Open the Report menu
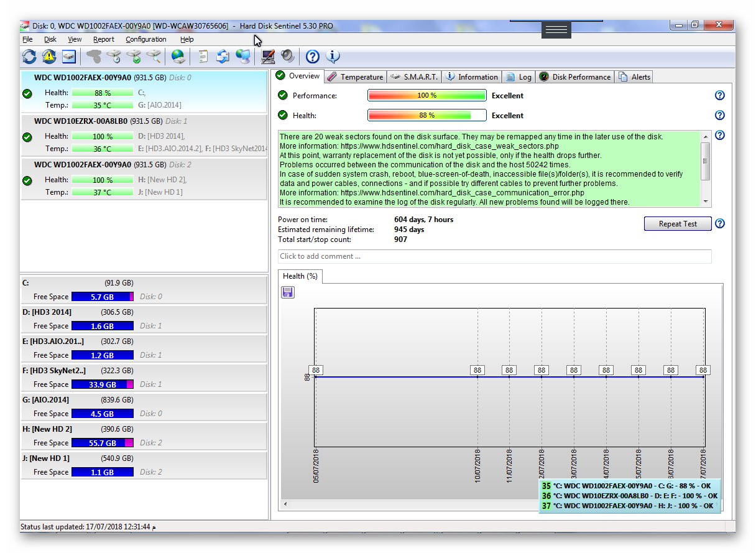756x553 pixels. 104,39
